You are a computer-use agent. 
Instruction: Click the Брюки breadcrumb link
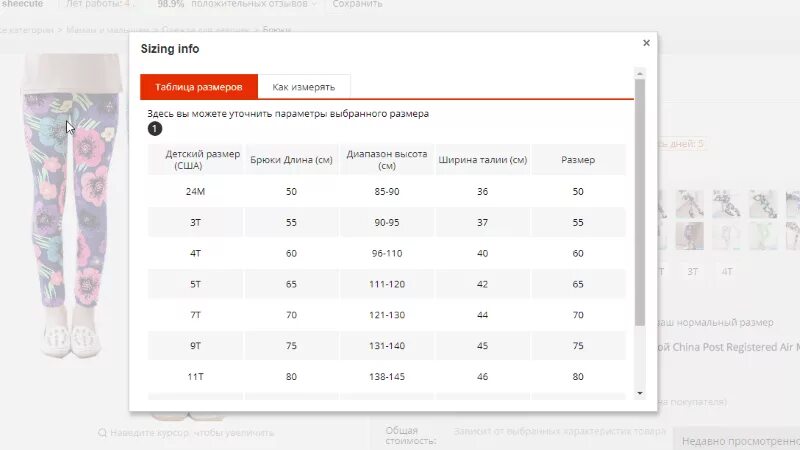[x=277, y=30]
